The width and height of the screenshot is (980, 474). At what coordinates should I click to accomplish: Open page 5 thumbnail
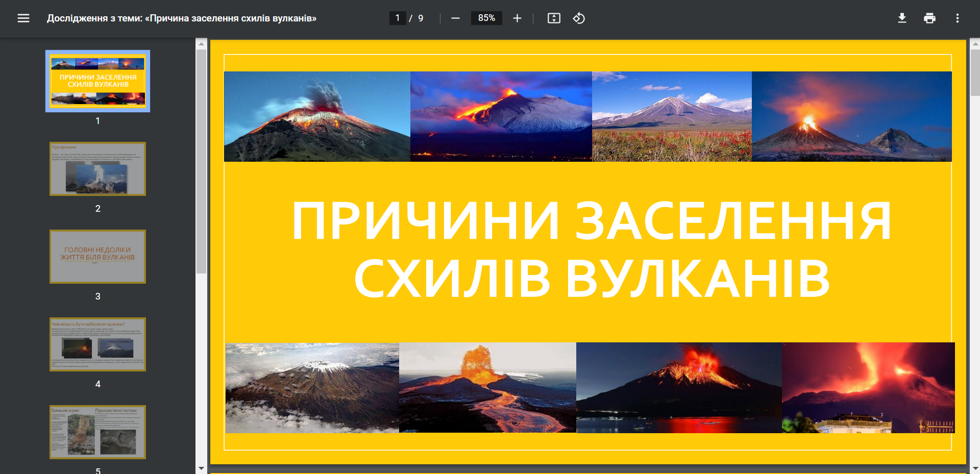pos(97,432)
